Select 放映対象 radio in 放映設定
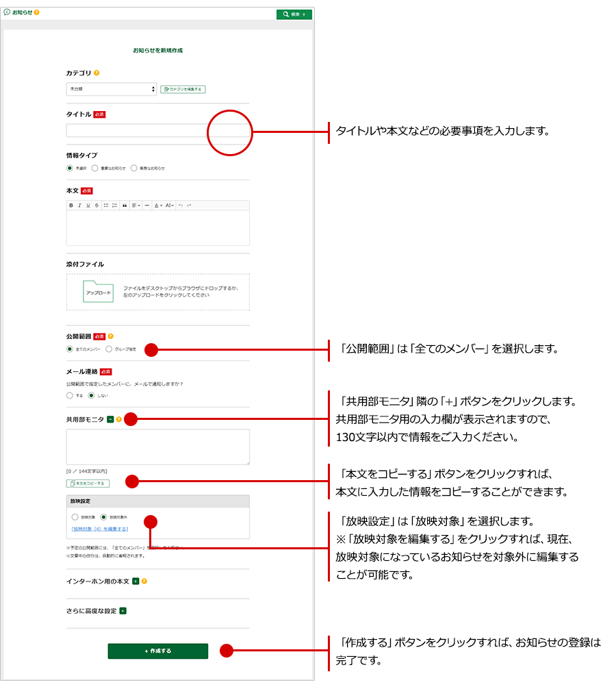This screenshot has width=616, height=687. pos(75,517)
